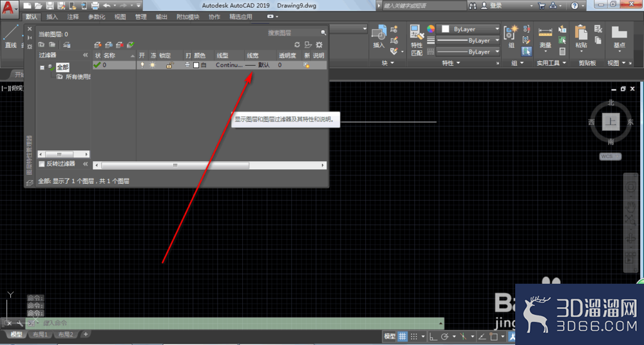Add new layout with plus button
Screen dimensions: 644x345
(x=86, y=334)
